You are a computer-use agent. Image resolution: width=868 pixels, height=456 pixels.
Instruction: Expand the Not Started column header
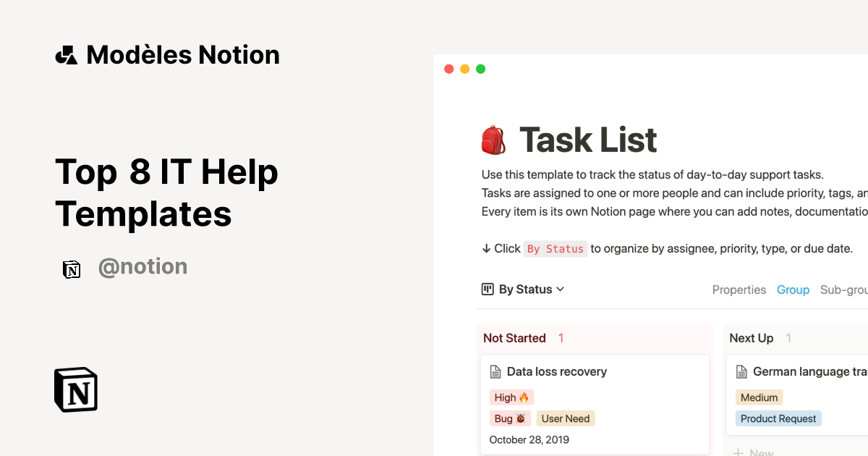pos(514,338)
